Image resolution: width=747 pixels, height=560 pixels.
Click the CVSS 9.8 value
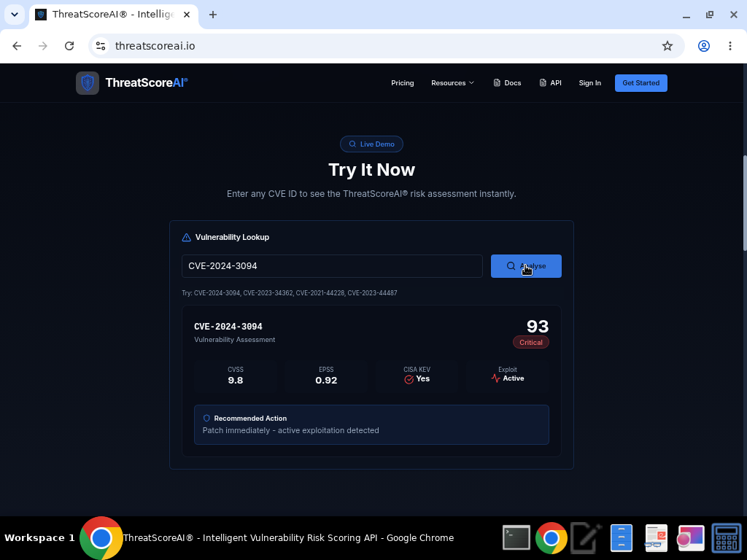click(236, 381)
